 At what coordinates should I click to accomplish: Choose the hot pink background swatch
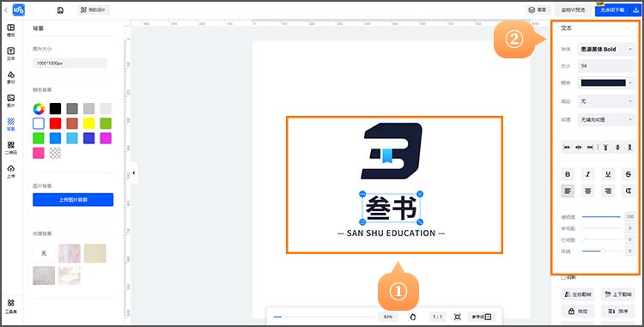39,153
